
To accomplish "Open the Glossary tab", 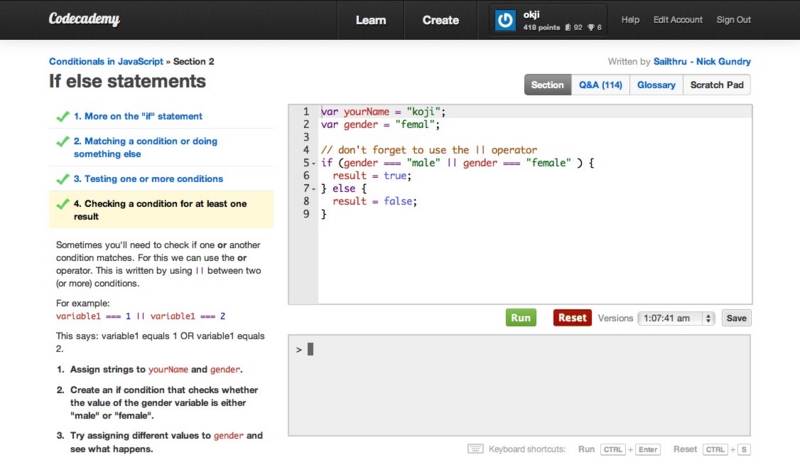I will click(656, 85).
